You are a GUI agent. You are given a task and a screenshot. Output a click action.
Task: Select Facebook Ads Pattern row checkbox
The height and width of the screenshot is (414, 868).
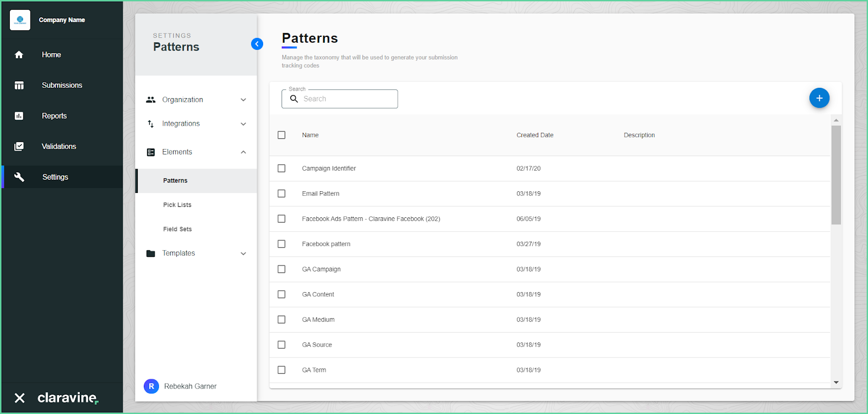coord(282,219)
